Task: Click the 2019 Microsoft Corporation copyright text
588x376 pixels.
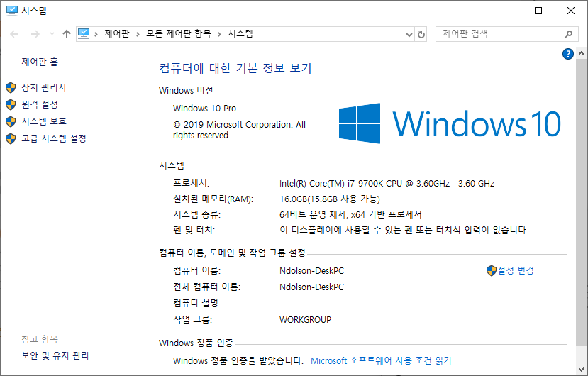Action: point(239,130)
